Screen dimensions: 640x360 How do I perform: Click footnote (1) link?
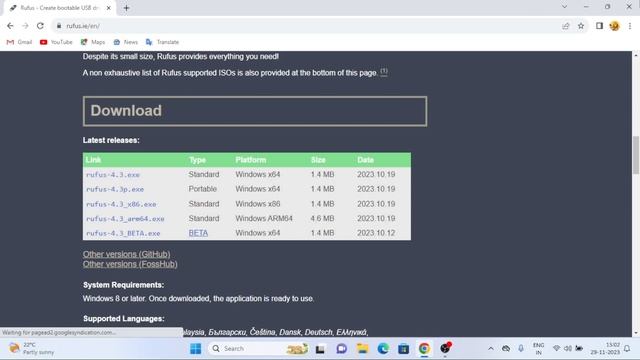tap(384, 71)
